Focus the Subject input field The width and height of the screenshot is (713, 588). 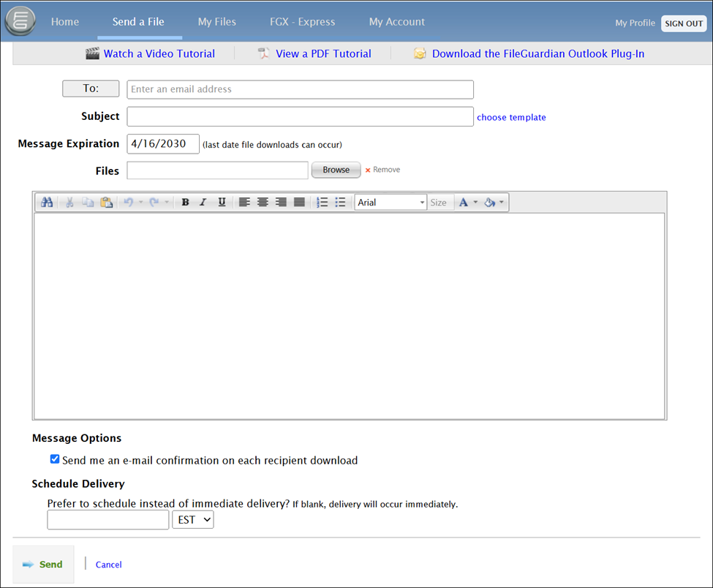point(300,116)
